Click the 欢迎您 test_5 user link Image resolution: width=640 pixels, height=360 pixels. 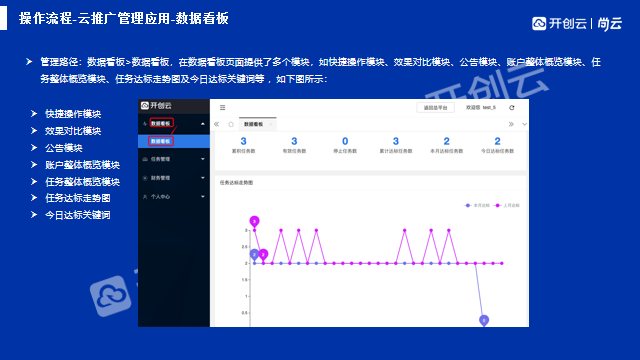pyautogui.click(x=481, y=108)
